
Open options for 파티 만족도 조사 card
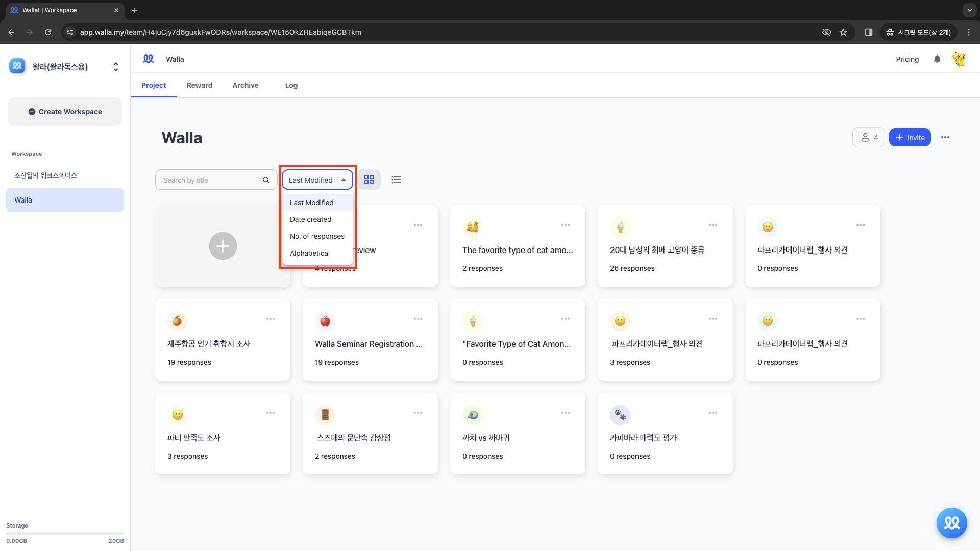click(271, 413)
